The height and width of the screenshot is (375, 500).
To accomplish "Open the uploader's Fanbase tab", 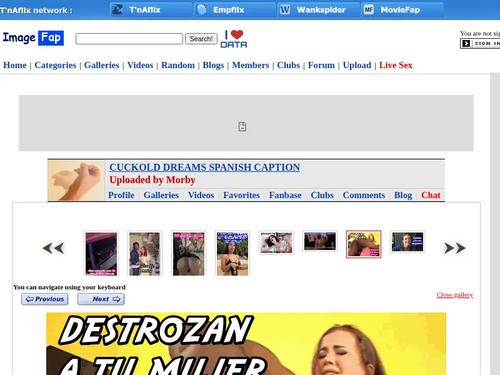I will [x=285, y=195].
